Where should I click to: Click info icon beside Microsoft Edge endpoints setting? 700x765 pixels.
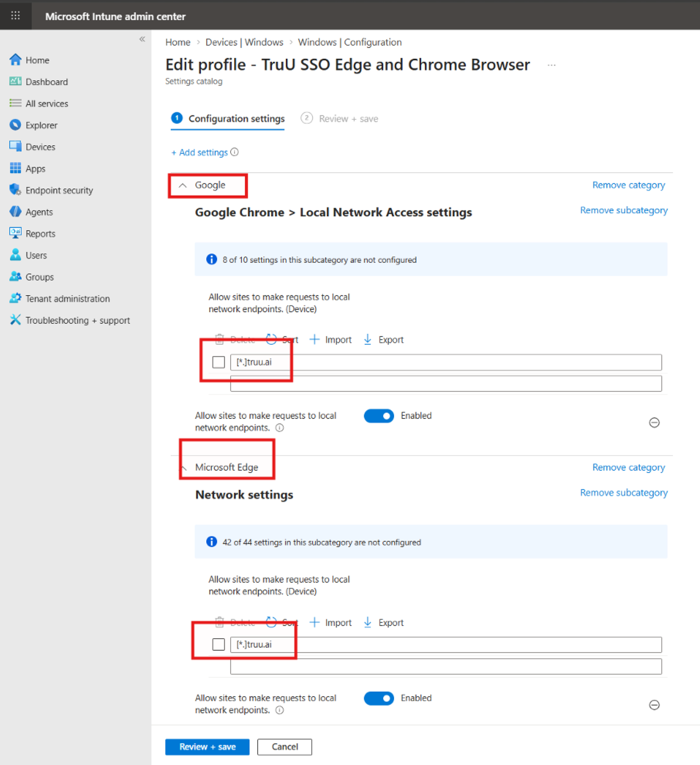pyautogui.click(x=280, y=710)
